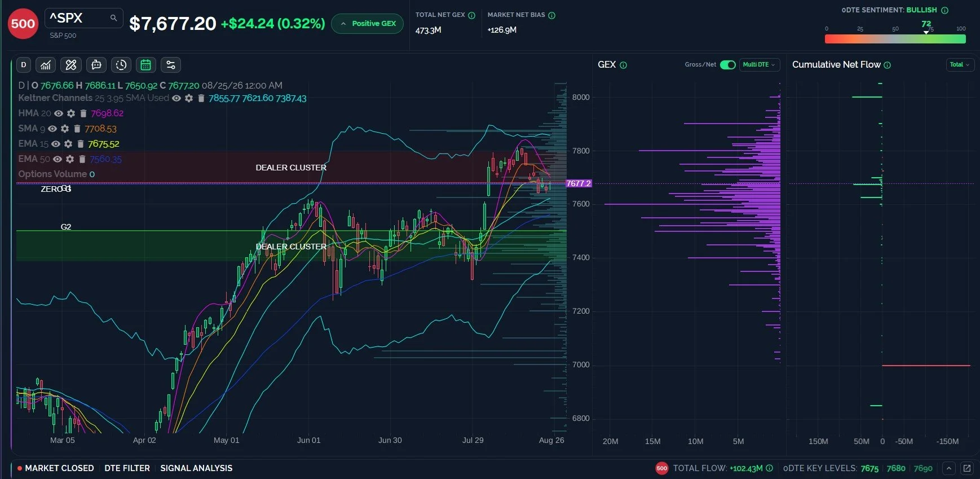Viewport: 980px width, 479px height.
Task: Click the 0DTE Sentiment info icon
Action: point(944,10)
